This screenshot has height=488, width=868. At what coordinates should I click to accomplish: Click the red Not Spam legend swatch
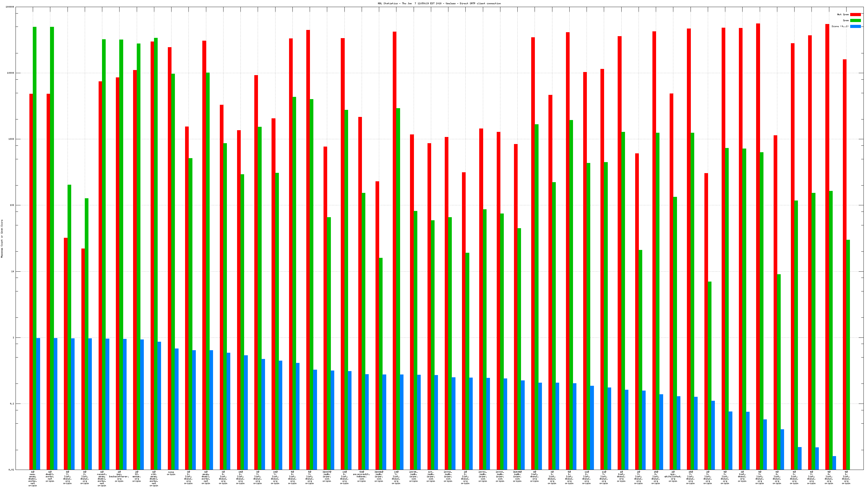[x=855, y=14]
